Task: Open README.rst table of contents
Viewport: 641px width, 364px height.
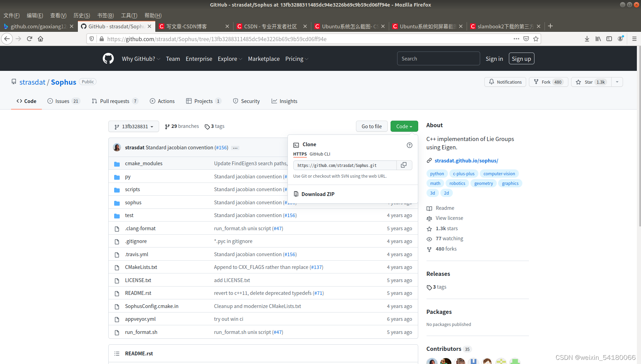Action: (117, 353)
